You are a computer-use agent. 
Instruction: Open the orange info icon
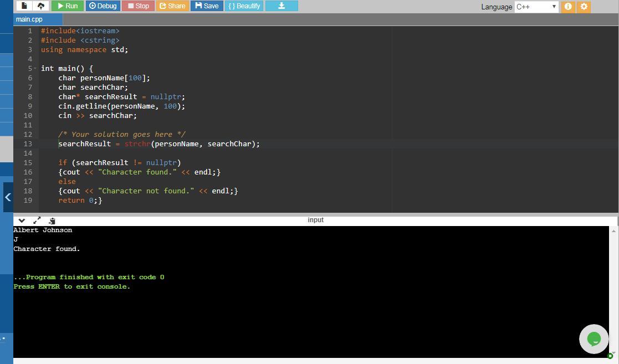(x=568, y=7)
